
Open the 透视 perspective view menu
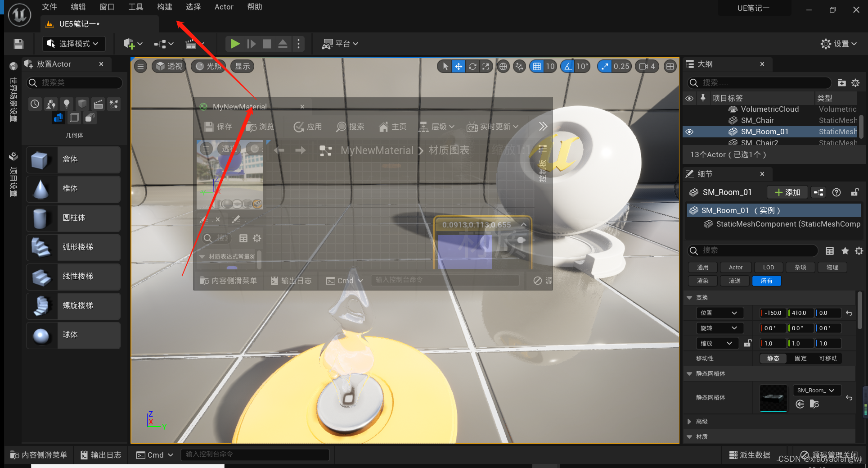pyautogui.click(x=169, y=67)
